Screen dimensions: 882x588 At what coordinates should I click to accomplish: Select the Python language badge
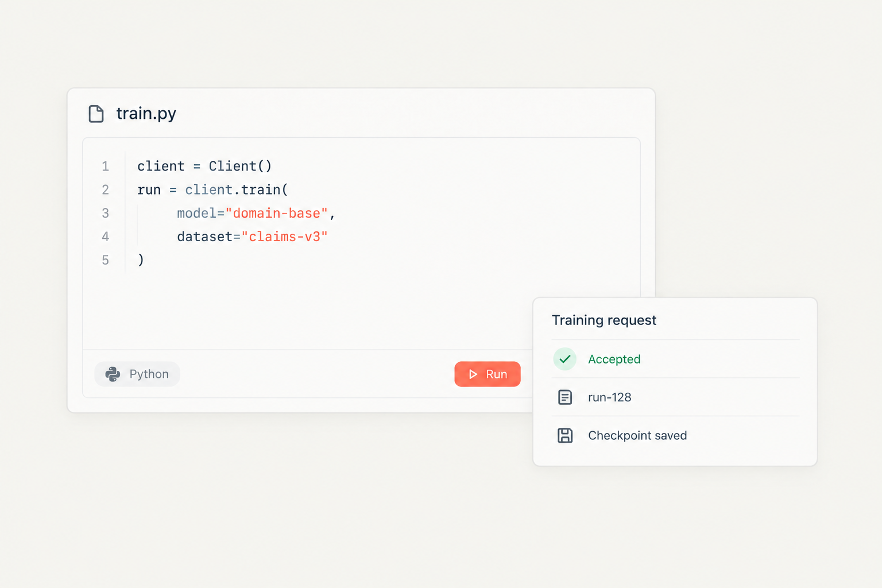coord(137,374)
